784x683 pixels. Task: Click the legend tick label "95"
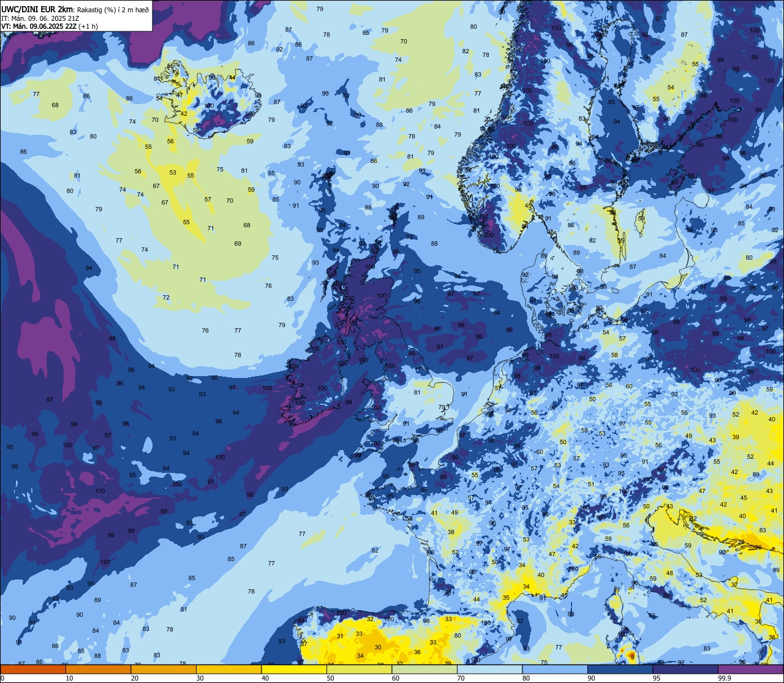pos(657,678)
